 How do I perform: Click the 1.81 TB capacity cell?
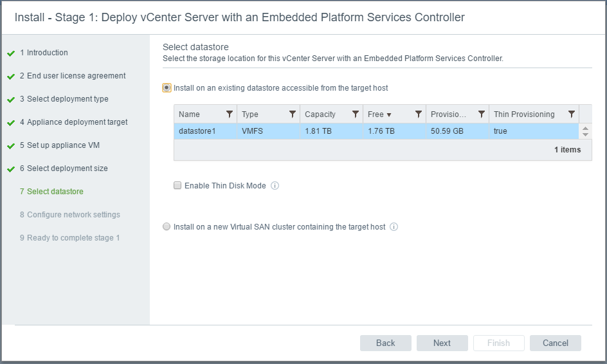tap(331, 131)
